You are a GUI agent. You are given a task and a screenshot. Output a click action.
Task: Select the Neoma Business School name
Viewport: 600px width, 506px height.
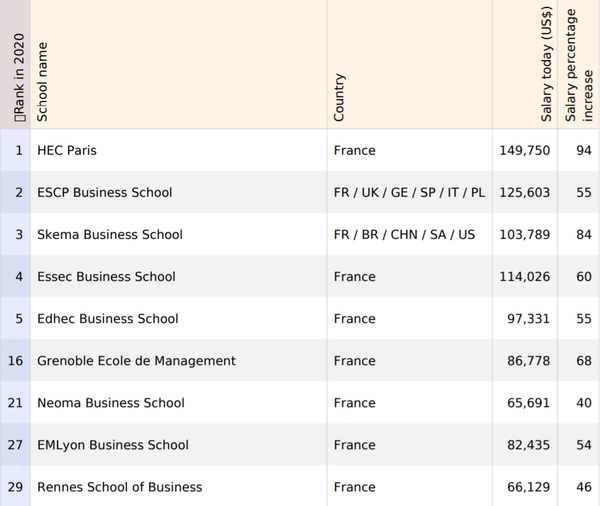[x=110, y=403]
